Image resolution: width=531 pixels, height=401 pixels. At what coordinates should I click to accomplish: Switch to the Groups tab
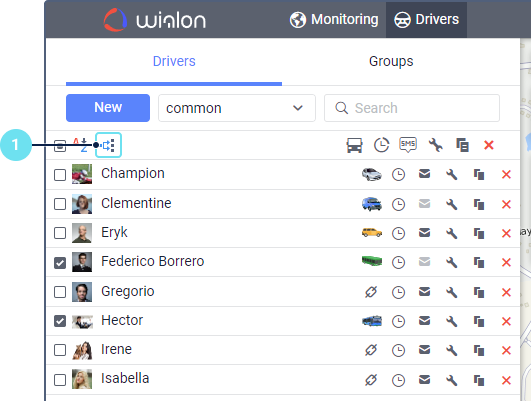tap(391, 61)
